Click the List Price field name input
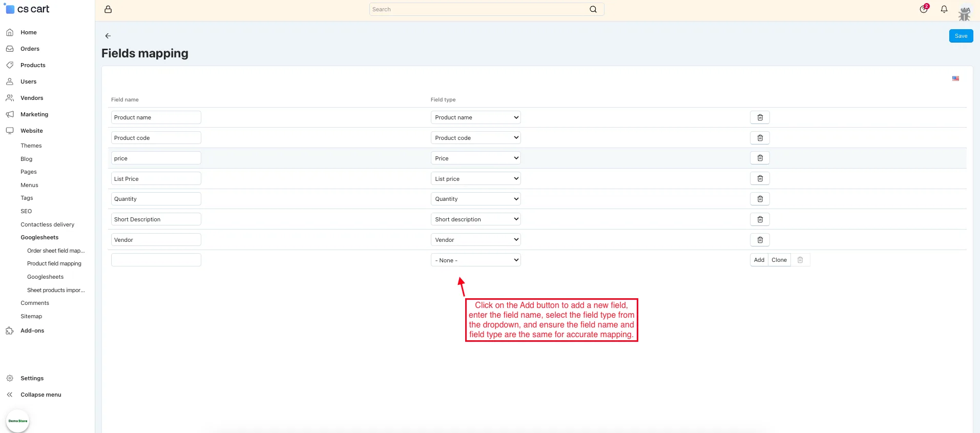Image resolution: width=980 pixels, height=433 pixels. coord(156,178)
